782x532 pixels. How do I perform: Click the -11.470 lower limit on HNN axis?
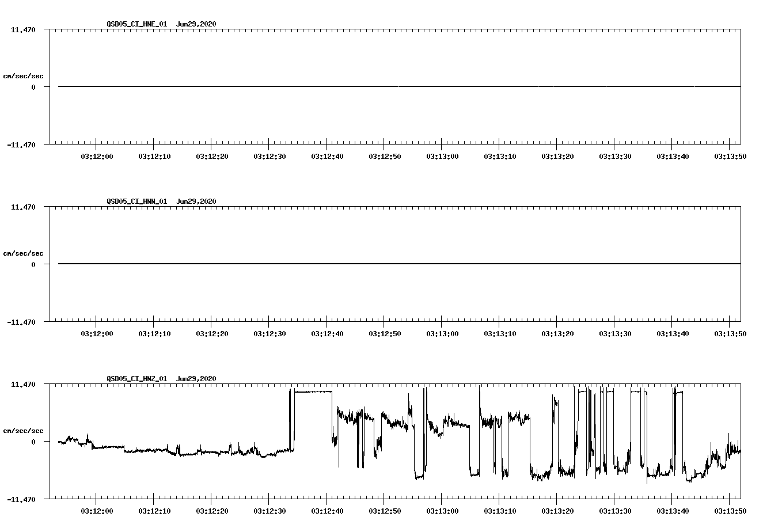[21, 322]
